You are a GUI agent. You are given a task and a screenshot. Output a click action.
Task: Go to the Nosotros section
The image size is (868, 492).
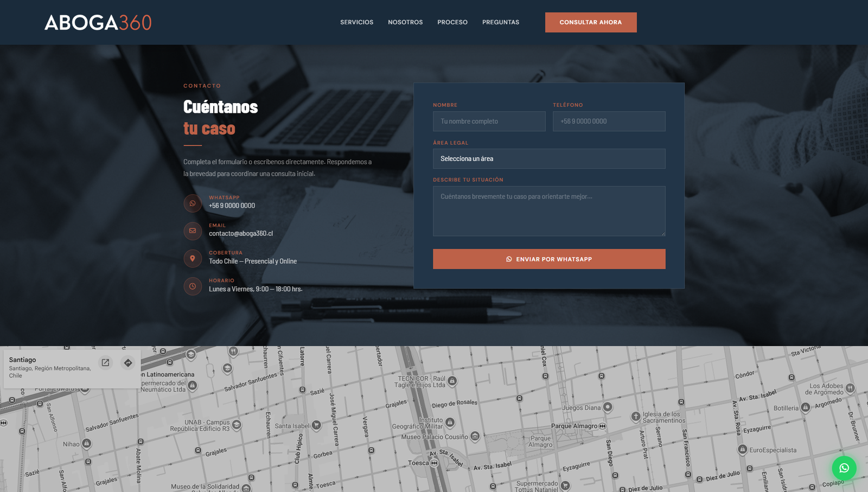(405, 22)
